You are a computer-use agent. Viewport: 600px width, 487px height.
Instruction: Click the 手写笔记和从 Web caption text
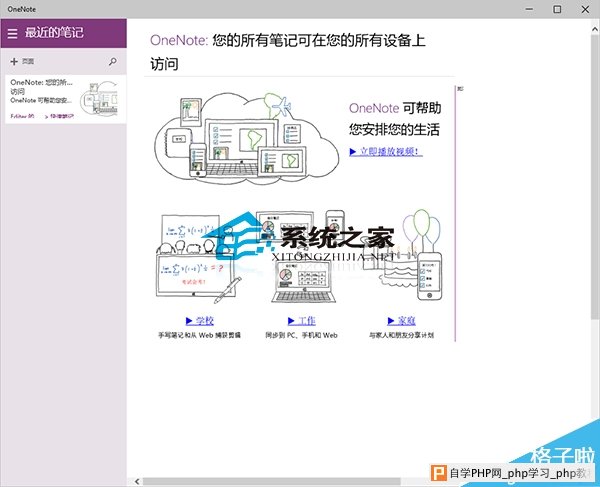click(x=199, y=335)
